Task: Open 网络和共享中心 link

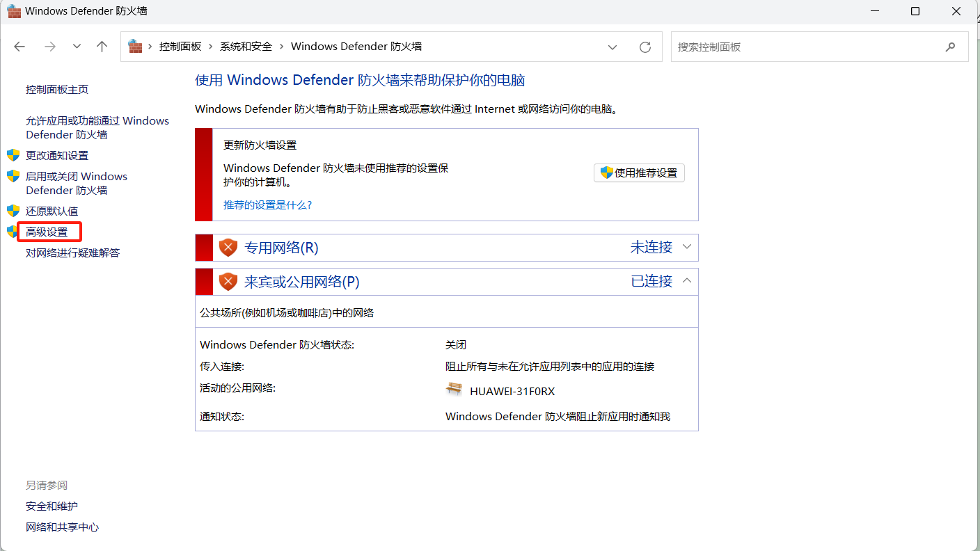Action: coord(63,527)
